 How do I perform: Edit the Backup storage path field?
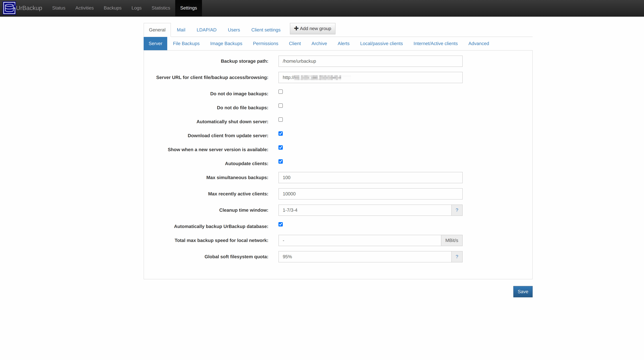point(370,61)
